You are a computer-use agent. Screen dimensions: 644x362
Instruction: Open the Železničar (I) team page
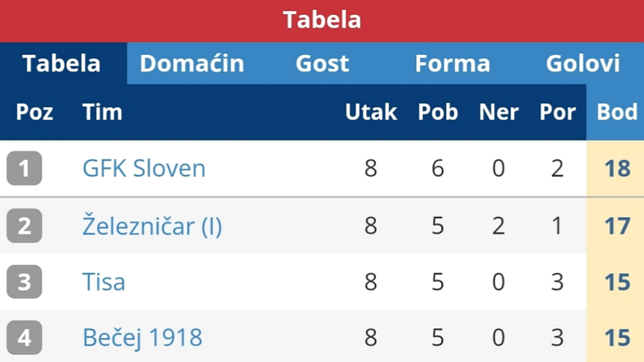[152, 225]
